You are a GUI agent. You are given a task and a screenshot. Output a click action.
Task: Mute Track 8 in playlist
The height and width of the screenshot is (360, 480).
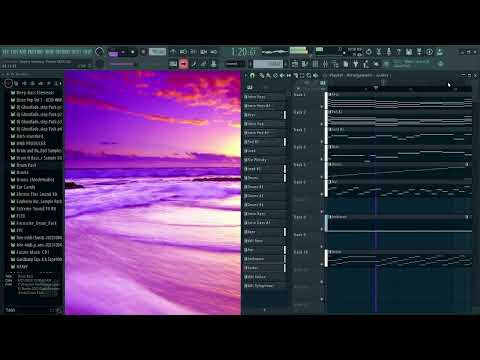point(322,229)
